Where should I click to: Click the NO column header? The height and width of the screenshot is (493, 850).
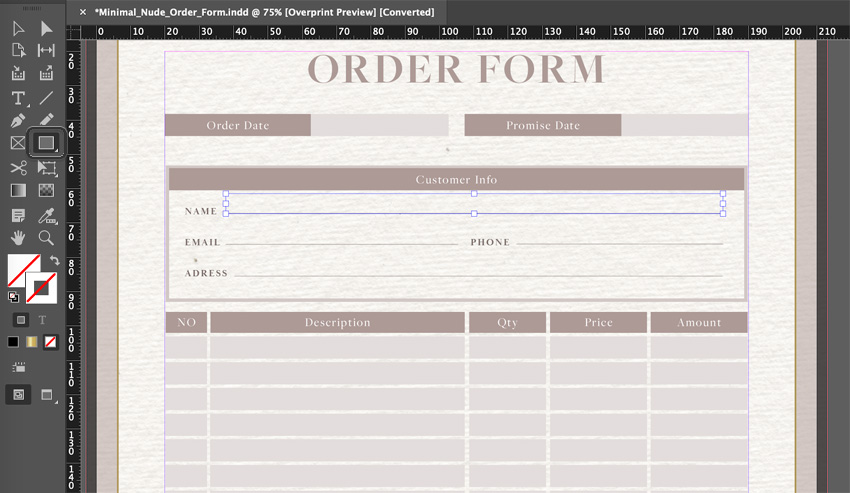pyautogui.click(x=186, y=322)
